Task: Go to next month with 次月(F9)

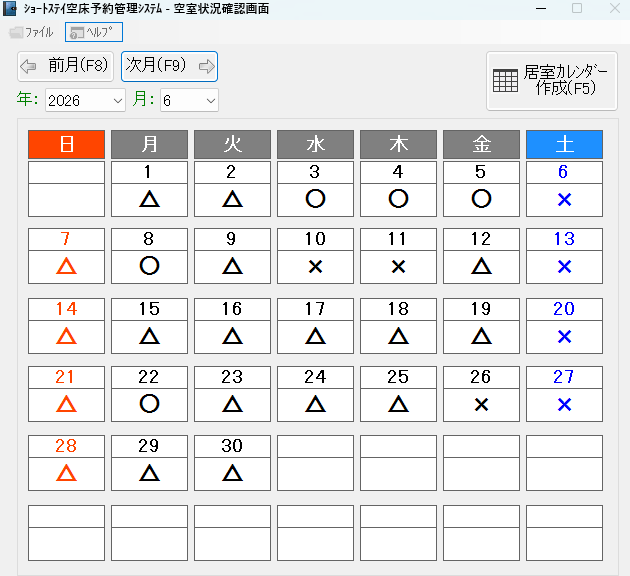Action: (x=169, y=67)
